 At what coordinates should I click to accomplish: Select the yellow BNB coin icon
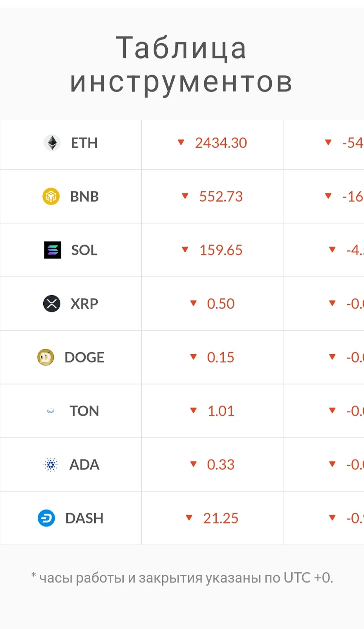(51, 196)
